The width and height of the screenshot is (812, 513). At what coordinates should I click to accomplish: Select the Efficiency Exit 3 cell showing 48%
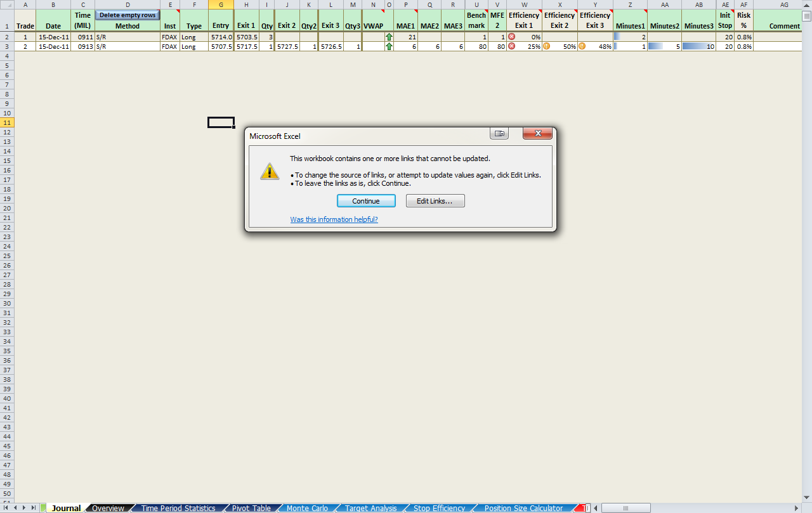[595, 46]
